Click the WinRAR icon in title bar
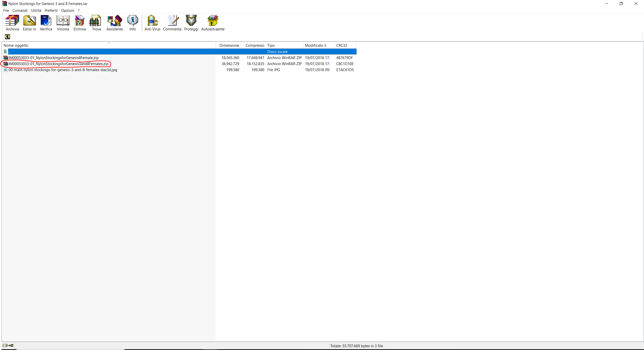This screenshot has height=350, width=644. click(4, 4)
